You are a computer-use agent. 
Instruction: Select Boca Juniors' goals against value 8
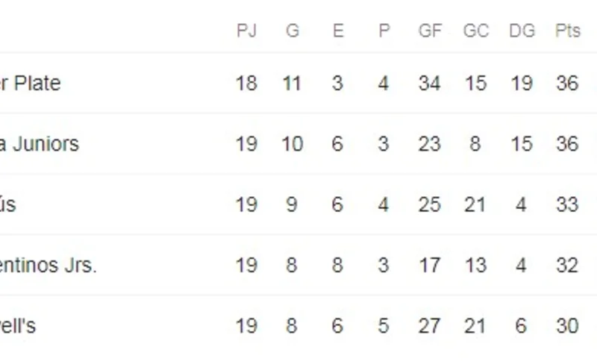[475, 144]
